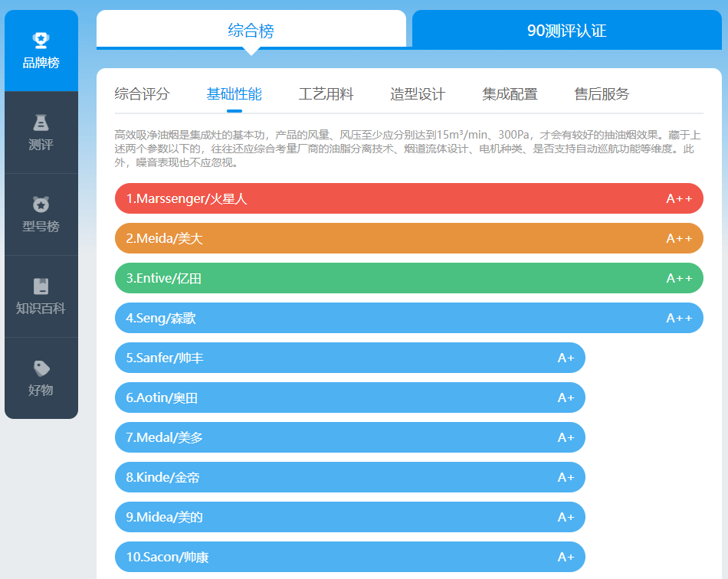Open the 7.Medal/美多 ranking bar
Screen dimensions: 728x579
click(350, 437)
